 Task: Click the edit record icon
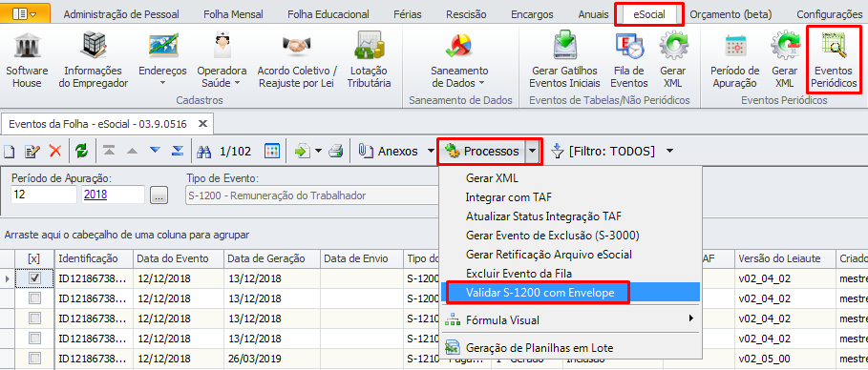[x=32, y=151]
